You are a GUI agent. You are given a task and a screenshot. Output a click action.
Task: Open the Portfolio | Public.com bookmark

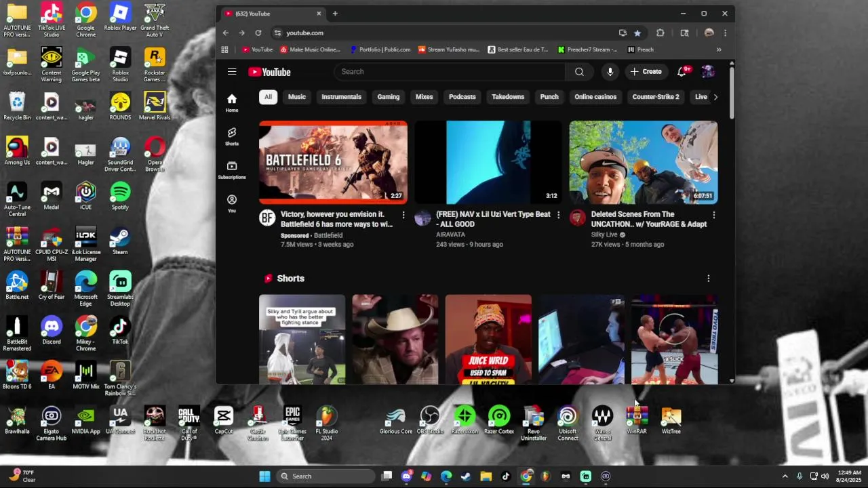tap(380, 49)
